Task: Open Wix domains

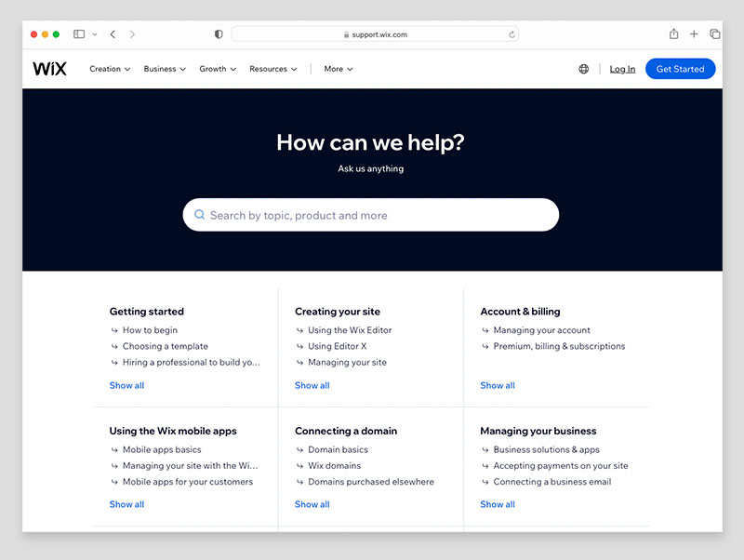Action: (x=335, y=465)
